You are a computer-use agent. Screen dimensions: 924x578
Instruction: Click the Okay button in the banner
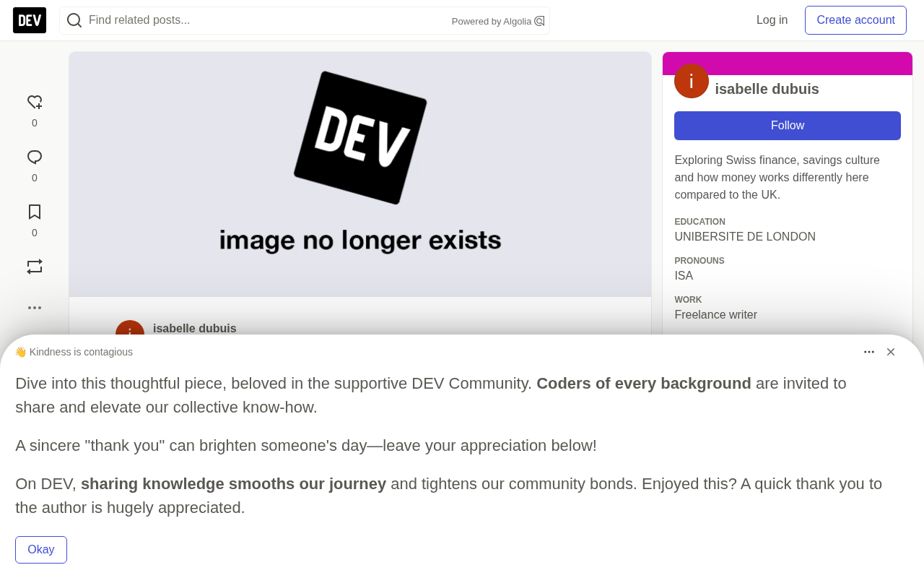click(41, 550)
